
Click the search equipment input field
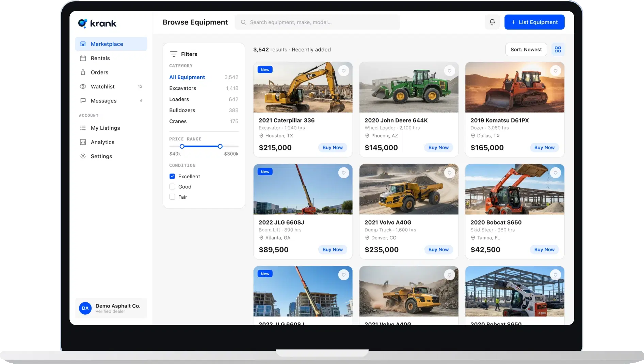tap(318, 22)
